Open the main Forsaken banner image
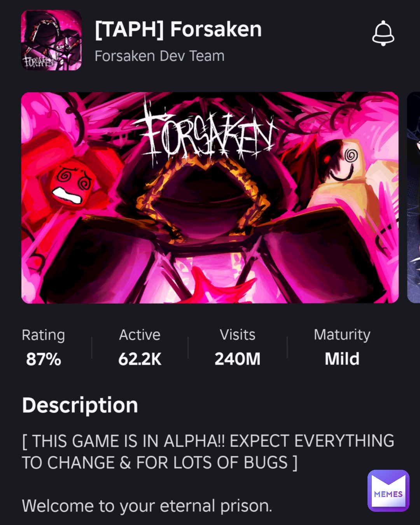Viewport: 420px width, 525px height. (210, 198)
